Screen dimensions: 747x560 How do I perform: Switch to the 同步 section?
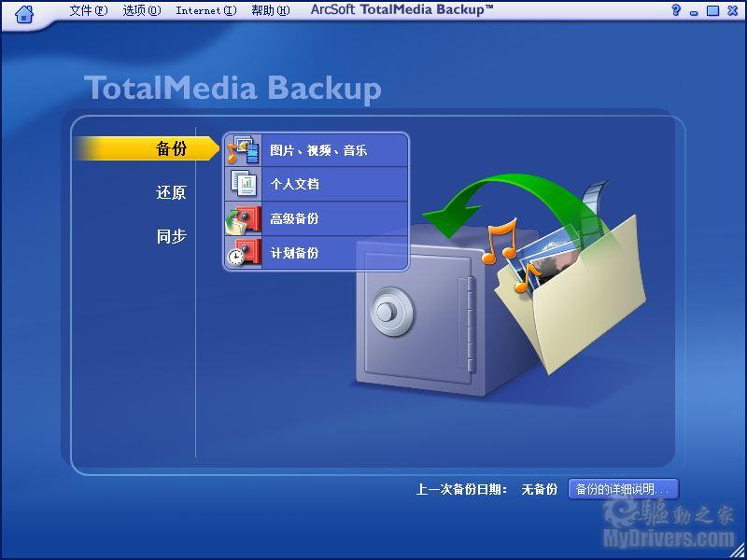tap(171, 236)
